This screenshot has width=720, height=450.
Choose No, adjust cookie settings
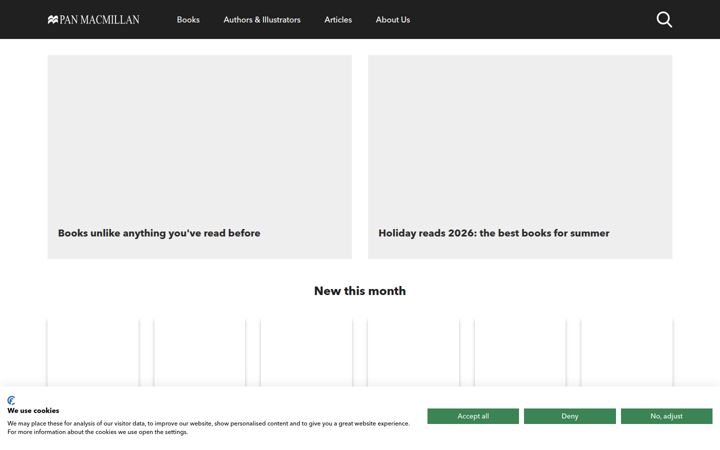(x=667, y=416)
